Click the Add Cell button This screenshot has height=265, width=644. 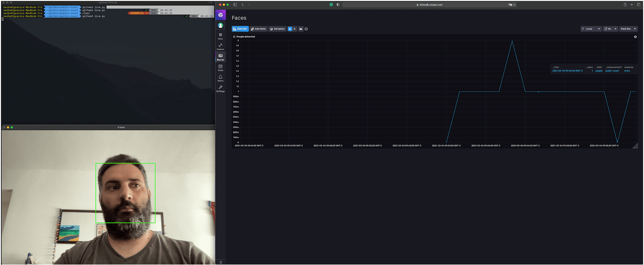pos(240,29)
